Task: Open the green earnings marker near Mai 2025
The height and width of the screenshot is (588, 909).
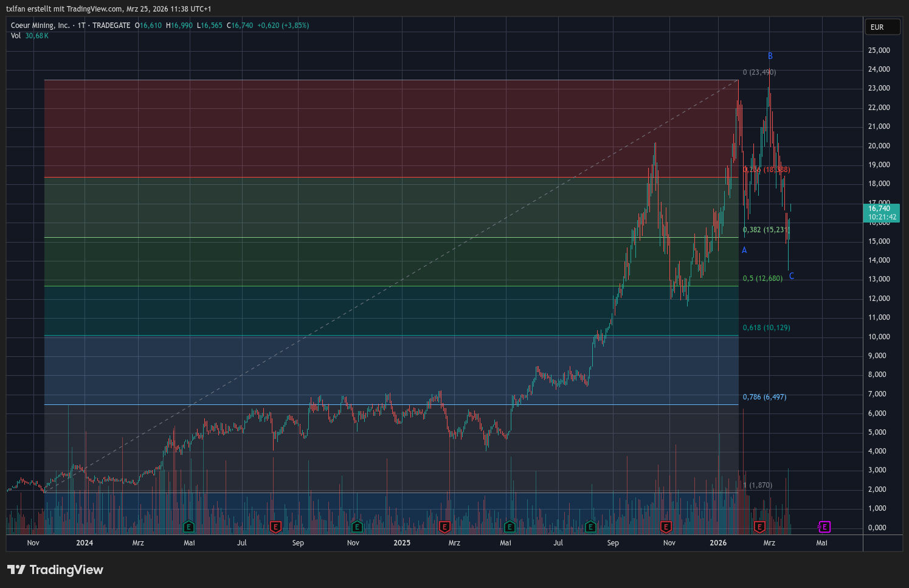Action: pos(510,527)
